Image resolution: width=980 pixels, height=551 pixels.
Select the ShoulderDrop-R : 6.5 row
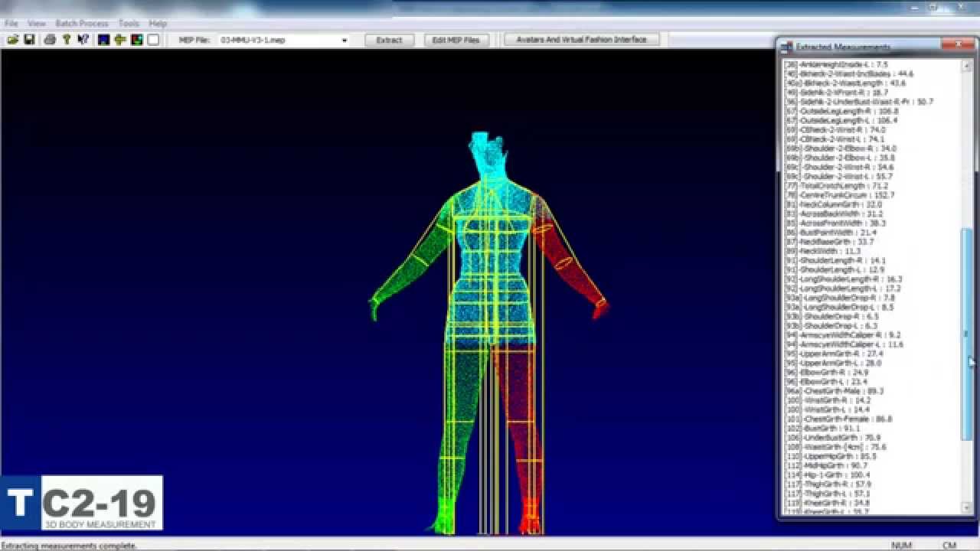[x=832, y=316]
